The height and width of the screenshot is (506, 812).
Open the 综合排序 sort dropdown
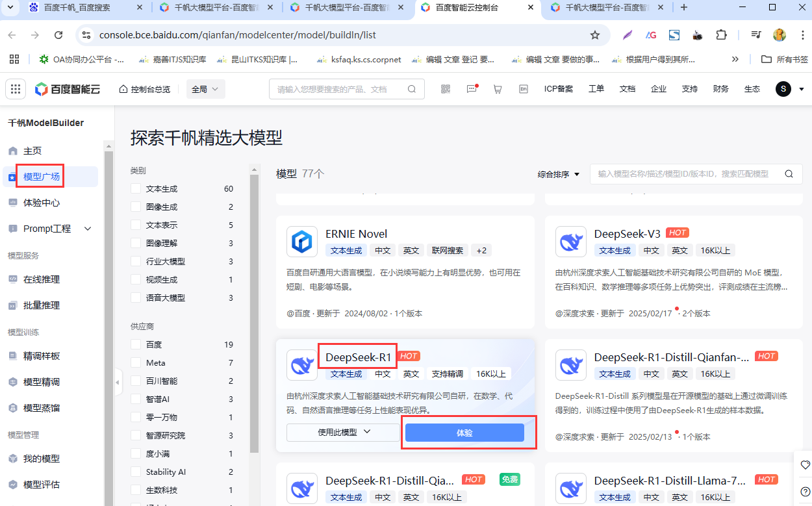(558, 174)
